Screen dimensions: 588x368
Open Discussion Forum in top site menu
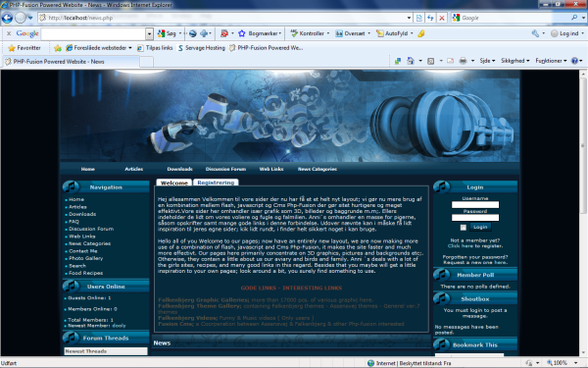coord(225,169)
